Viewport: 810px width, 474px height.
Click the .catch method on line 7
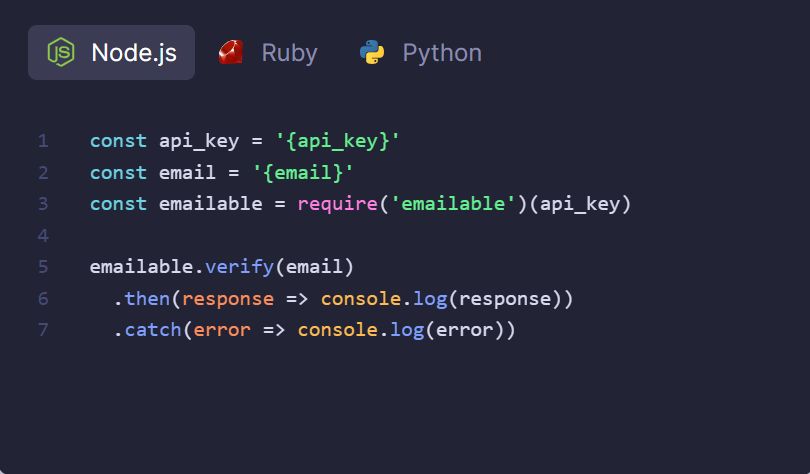point(148,330)
